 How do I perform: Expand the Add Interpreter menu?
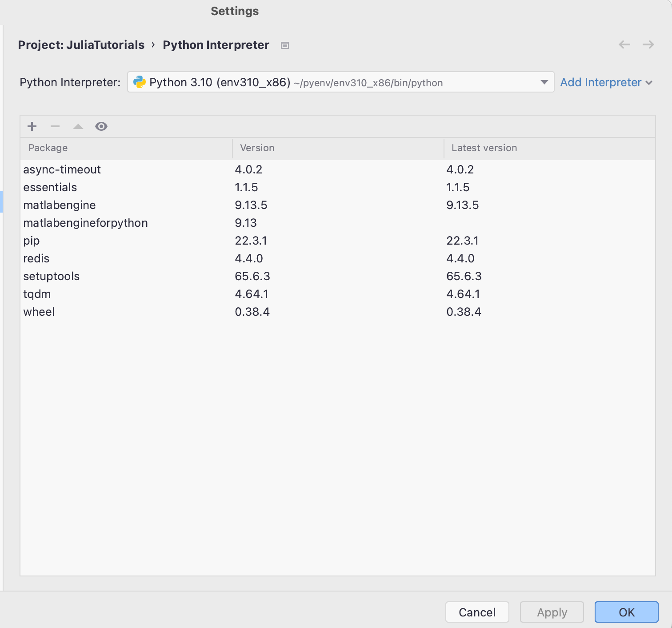[x=606, y=82]
